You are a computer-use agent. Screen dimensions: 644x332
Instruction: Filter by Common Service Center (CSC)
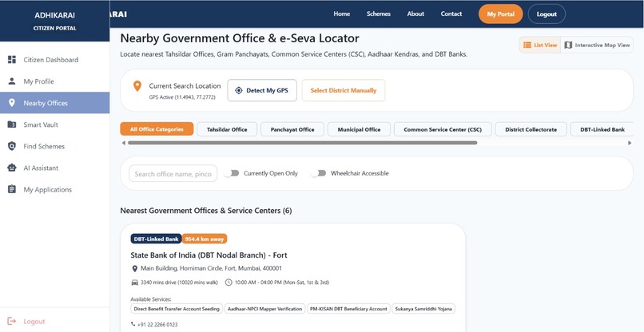(443, 129)
